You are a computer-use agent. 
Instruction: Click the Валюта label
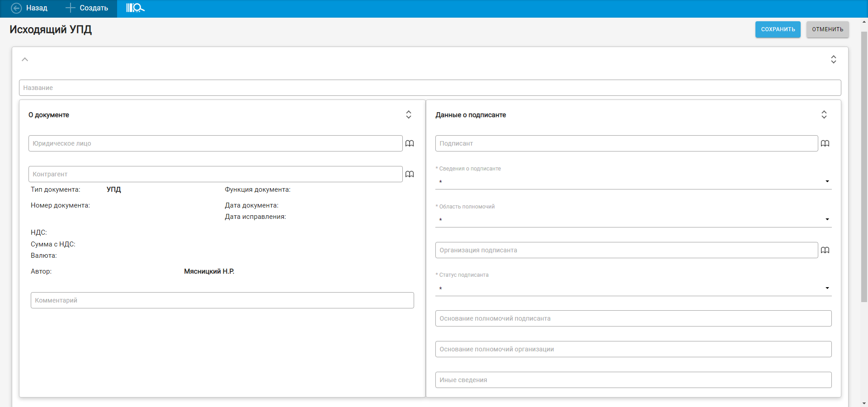pos(44,256)
